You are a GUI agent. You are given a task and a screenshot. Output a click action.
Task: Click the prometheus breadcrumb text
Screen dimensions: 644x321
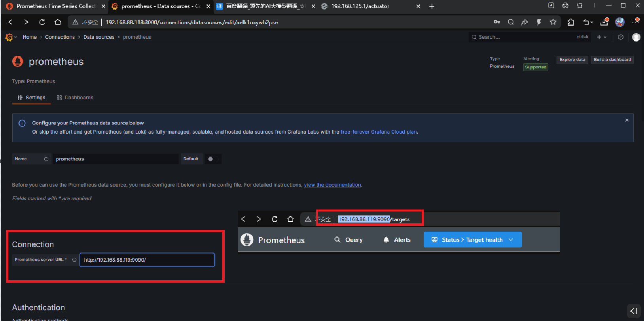click(x=137, y=37)
